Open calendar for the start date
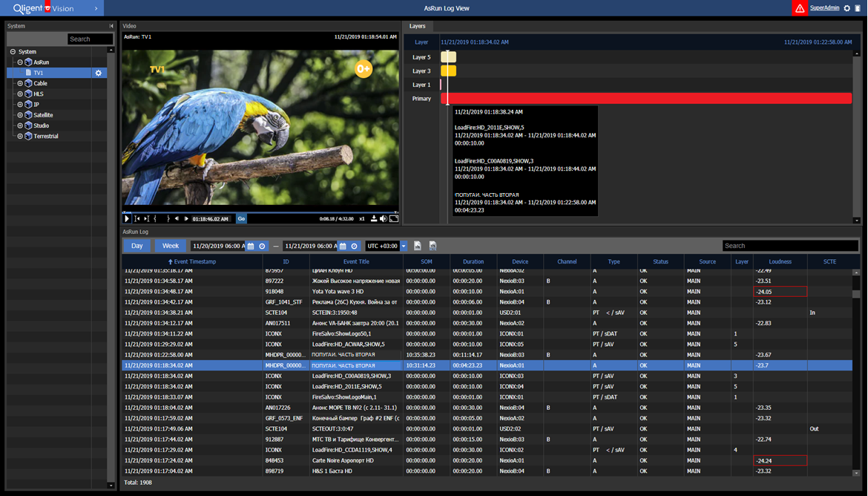The width and height of the screenshot is (868, 496). [x=251, y=246]
